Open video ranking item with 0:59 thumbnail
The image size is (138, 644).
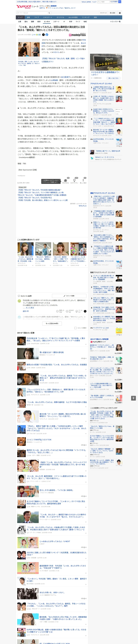coord(119,278)
